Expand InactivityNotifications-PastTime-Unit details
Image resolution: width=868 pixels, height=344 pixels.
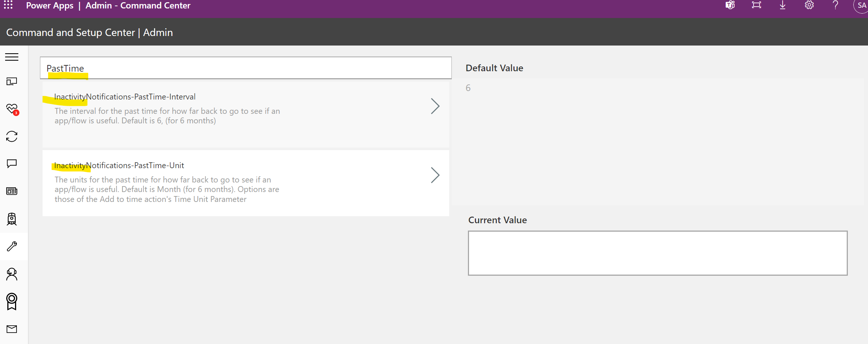(435, 175)
